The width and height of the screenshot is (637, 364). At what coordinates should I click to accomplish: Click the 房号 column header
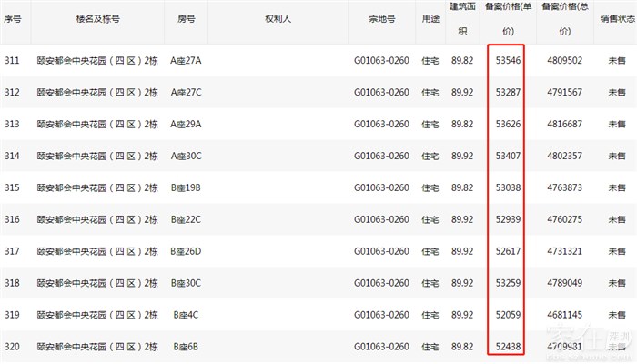pos(185,18)
